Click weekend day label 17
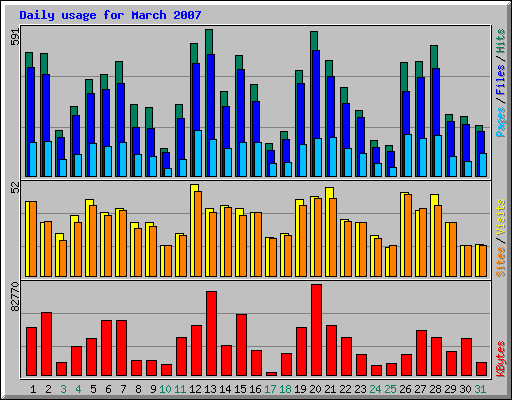The height and width of the screenshot is (400, 512). pyautogui.click(x=270, y=389)
